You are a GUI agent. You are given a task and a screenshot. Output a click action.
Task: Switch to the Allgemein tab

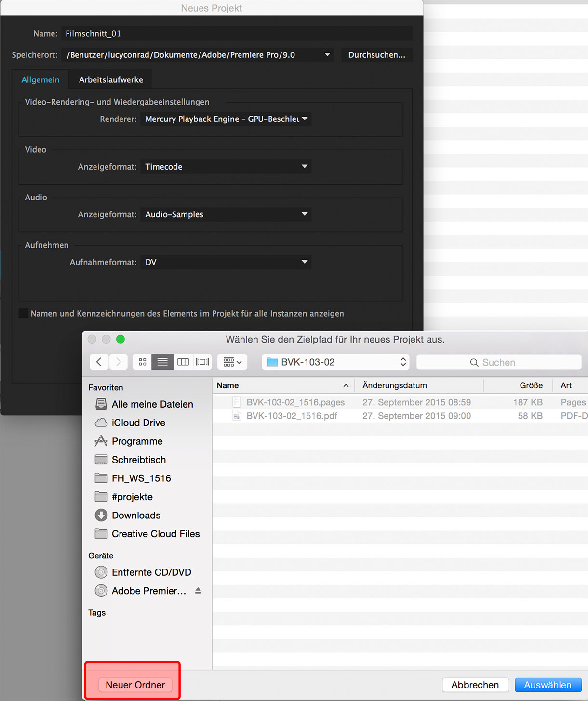[x=40, y=80]
